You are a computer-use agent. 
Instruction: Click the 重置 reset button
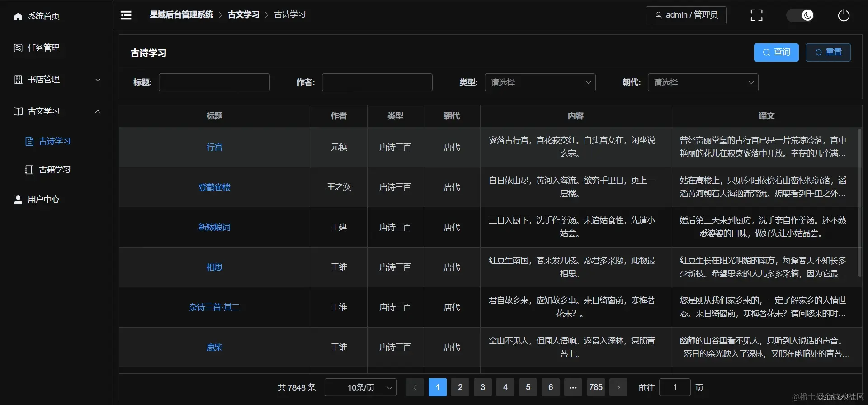pos(828,52)
